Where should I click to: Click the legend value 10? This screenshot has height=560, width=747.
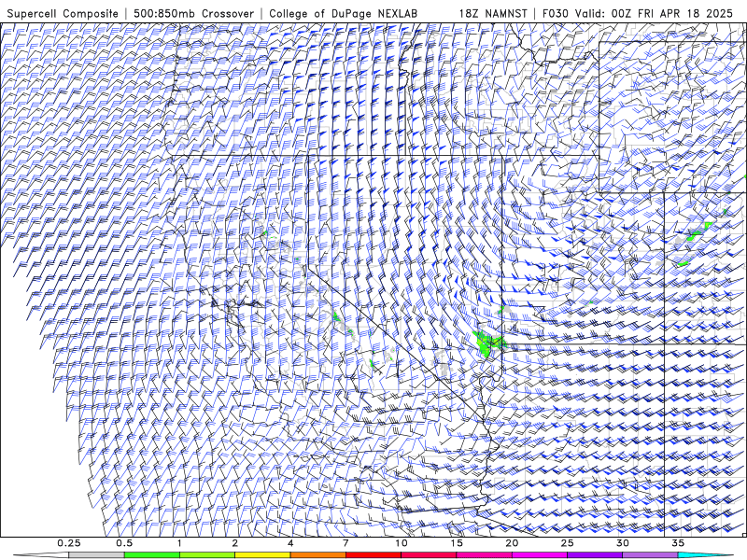[402, 543]
